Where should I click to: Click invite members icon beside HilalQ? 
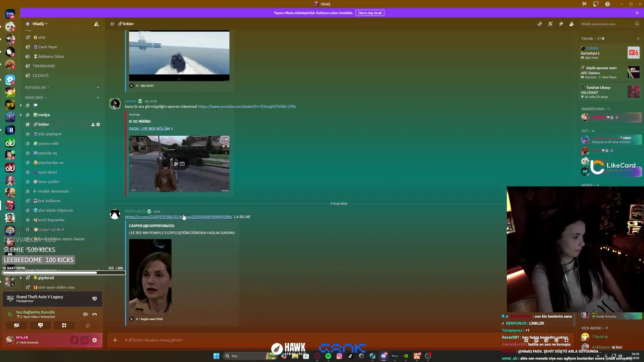pyautogui.click(x=96, y=24)
